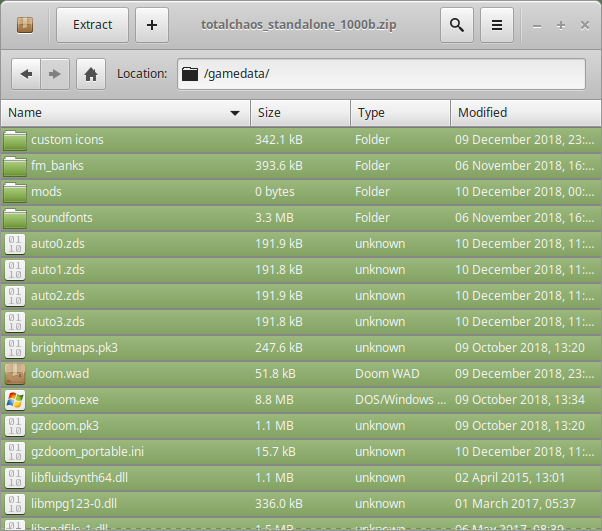Open the hamburger menu button
Viewport: 602px width, 531px height.
pos(497,25)
